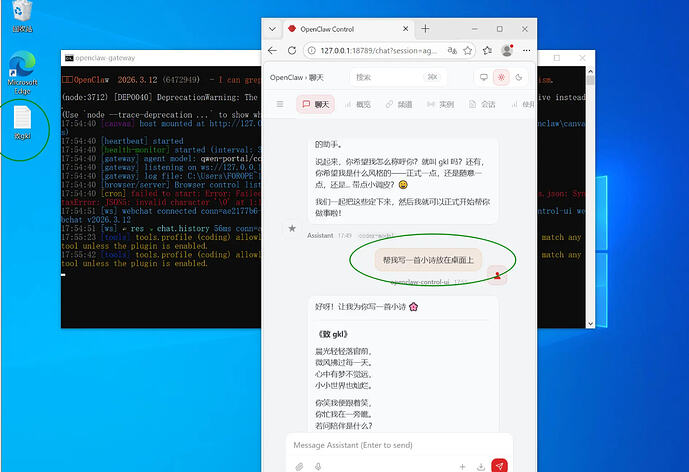Viewport: 689px width, 472px height.
Task: Send the message with red button
Action: (x=499, y=465)
